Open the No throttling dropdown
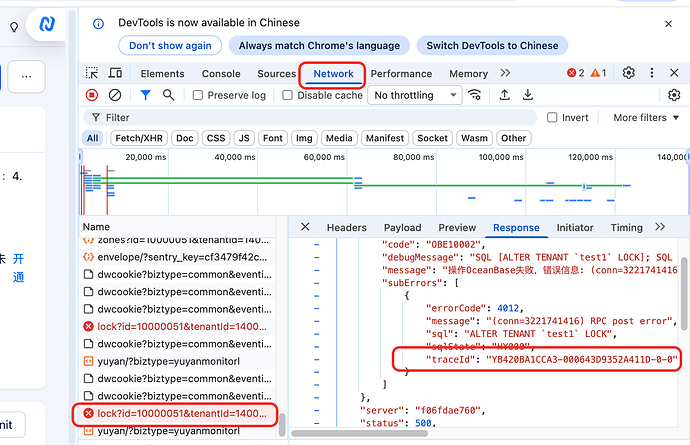 (x=414, y=95)
